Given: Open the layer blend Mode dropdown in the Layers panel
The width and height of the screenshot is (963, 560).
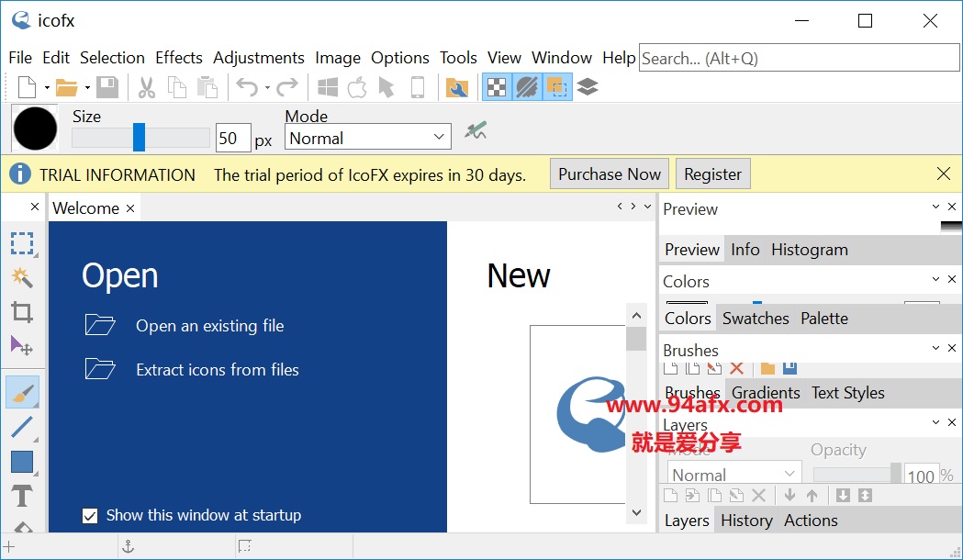Looking at the screenshot, I should pyautogui.click(x=734, y=474).
